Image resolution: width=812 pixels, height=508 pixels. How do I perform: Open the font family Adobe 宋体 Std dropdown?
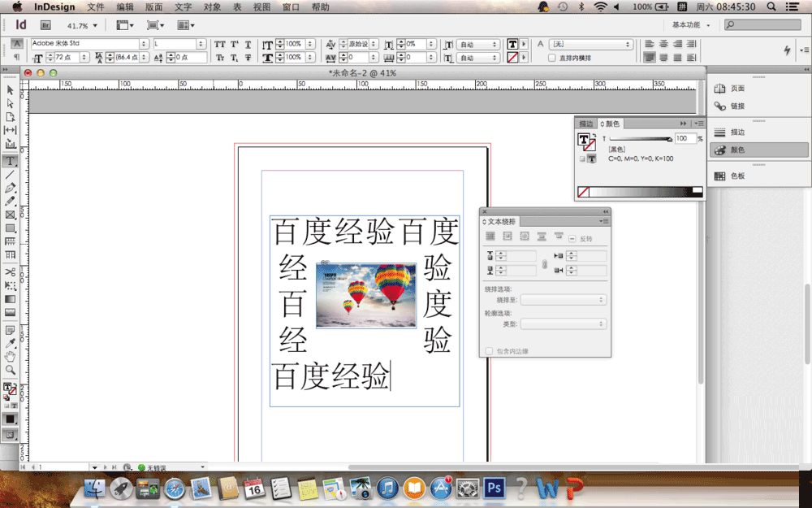tap(145, 44)
